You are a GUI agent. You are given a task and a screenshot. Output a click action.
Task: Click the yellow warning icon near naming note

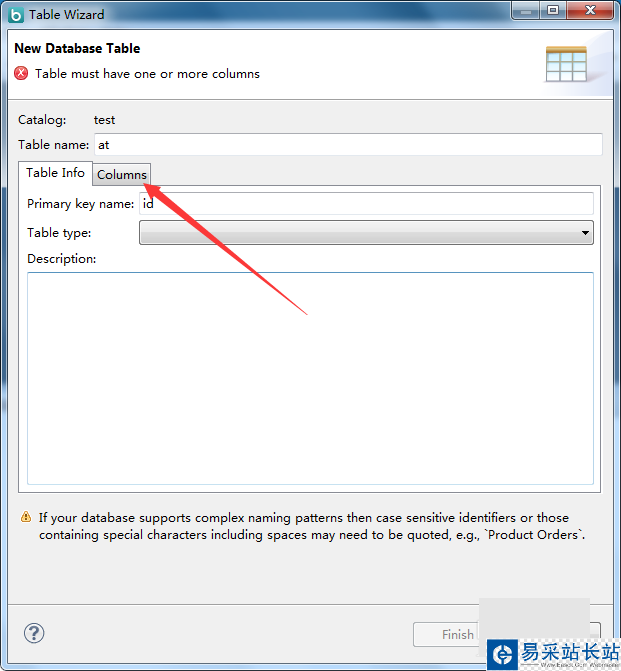click(x=26, y=518)
